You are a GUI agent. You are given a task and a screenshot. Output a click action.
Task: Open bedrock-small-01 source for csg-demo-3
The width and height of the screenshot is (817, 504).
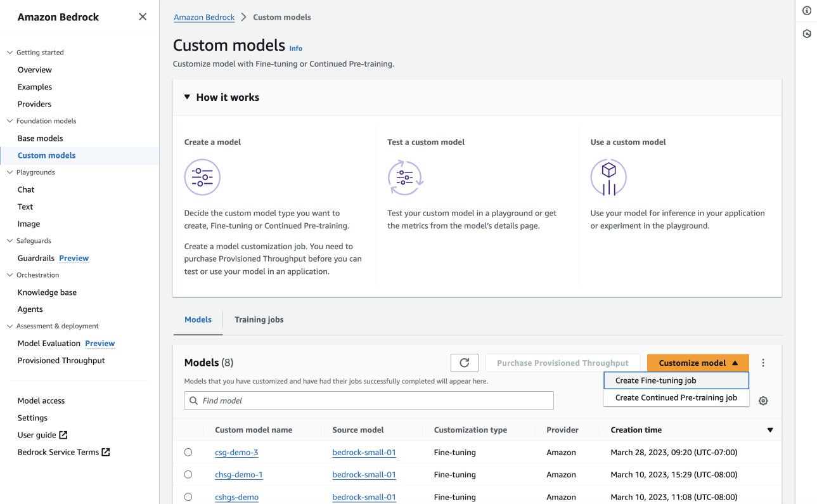(x=364, y=453)
